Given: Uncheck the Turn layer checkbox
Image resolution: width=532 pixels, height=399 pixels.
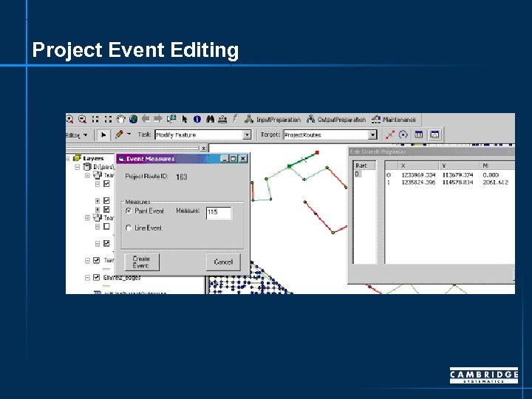Looking at the screenshot, I should click(96, 260).
